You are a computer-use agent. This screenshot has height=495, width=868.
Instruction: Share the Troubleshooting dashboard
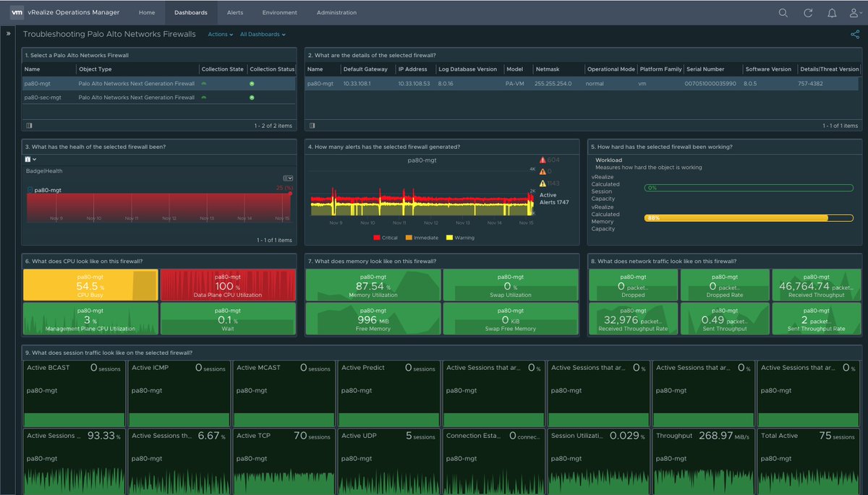pyautogui.click(x=855, y=34)
